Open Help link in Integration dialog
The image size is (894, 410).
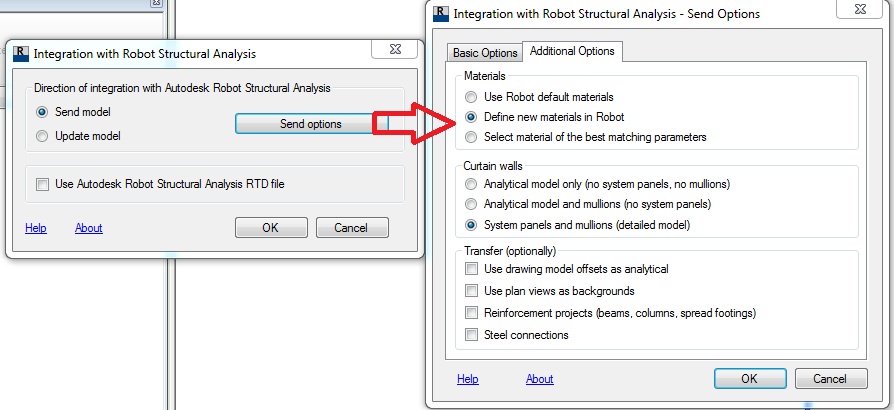35,228
